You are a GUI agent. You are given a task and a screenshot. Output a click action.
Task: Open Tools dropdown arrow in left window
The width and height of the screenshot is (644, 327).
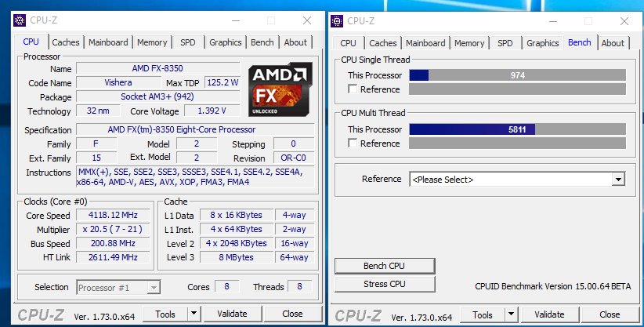[194, 314]
